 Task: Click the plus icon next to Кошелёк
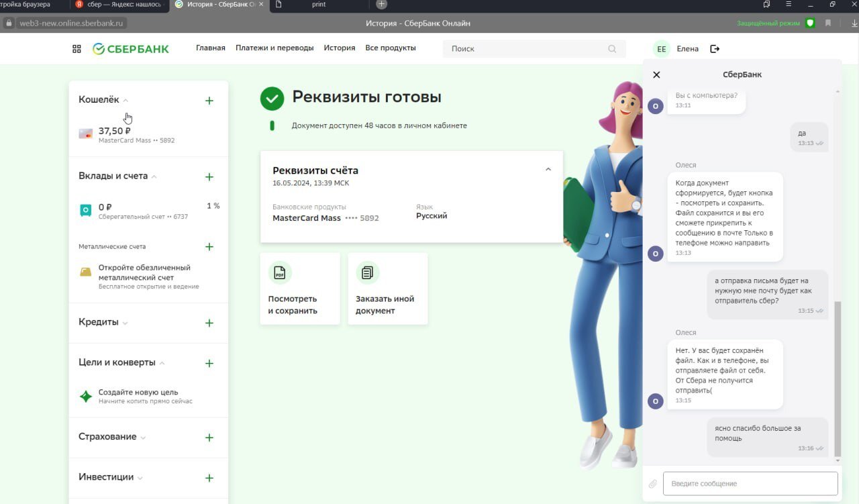209,101
